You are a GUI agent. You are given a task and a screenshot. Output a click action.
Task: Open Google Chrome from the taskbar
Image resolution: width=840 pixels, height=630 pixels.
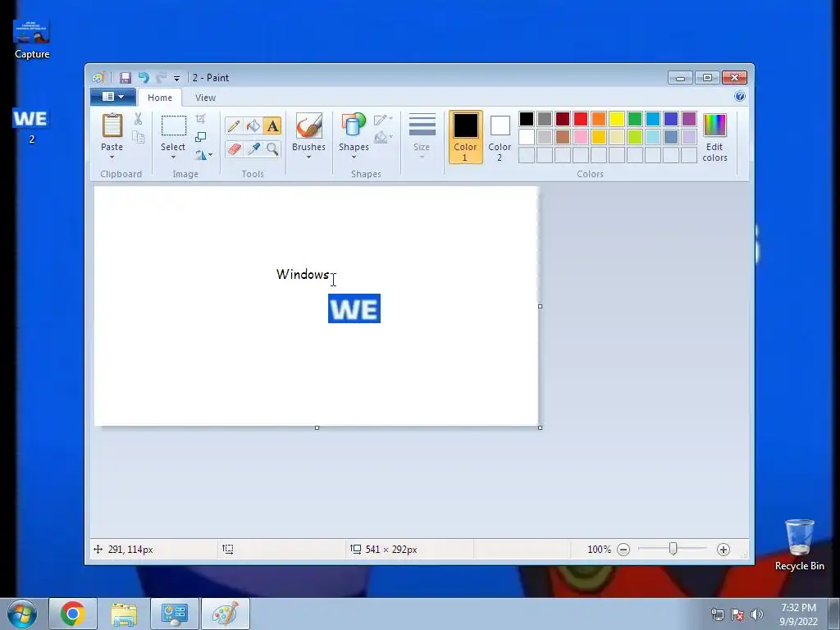(x=73, y=614)
